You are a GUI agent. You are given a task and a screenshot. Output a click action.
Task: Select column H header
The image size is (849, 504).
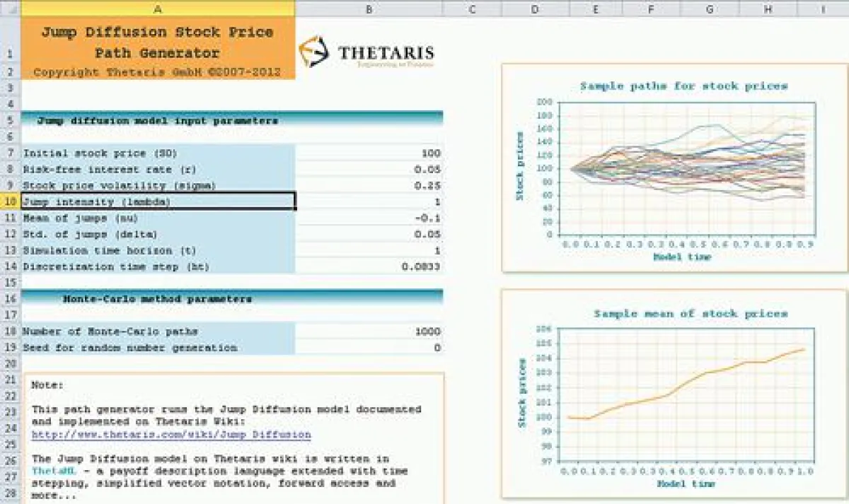(x=768, y=8)
